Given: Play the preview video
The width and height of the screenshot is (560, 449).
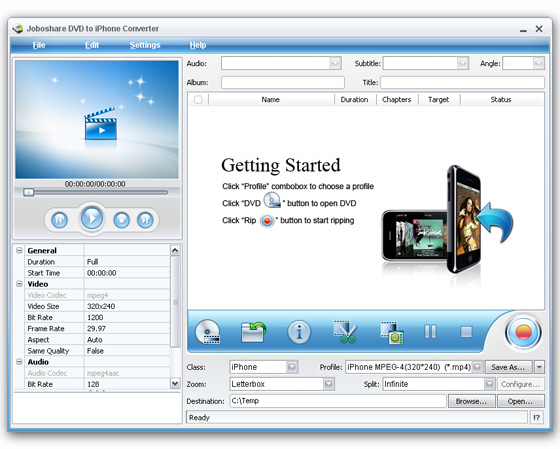Looking at the screenshot, I should coord(92,218).
